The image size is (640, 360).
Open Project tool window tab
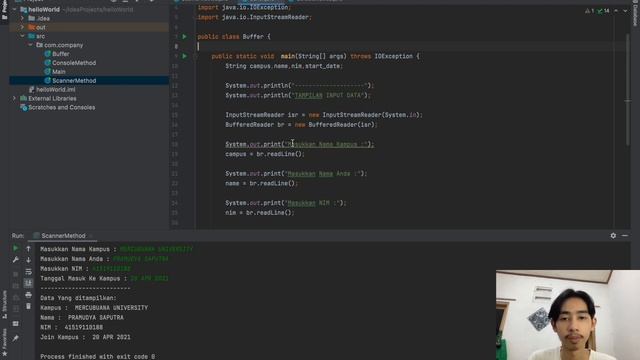click(4, 10)
